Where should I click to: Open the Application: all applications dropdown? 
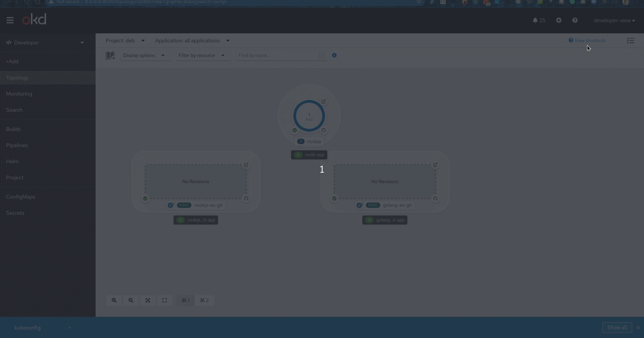coord(192,41)
